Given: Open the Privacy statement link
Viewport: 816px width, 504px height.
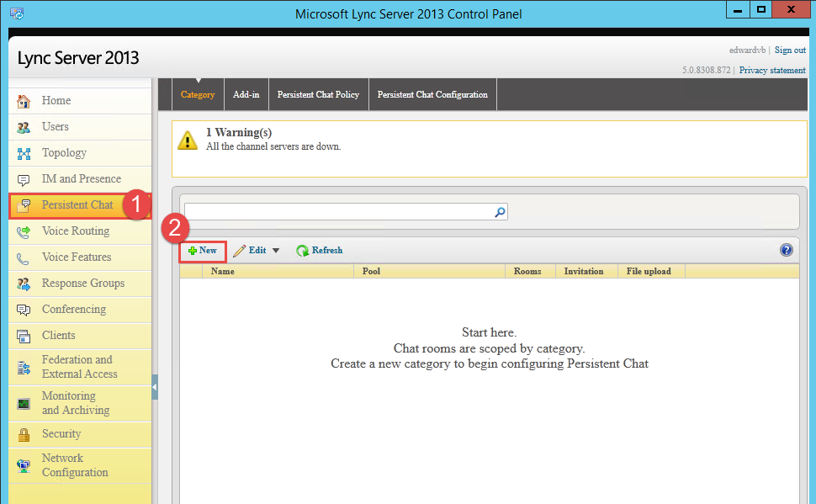Looking at the screenshot, I should [772, 71].
